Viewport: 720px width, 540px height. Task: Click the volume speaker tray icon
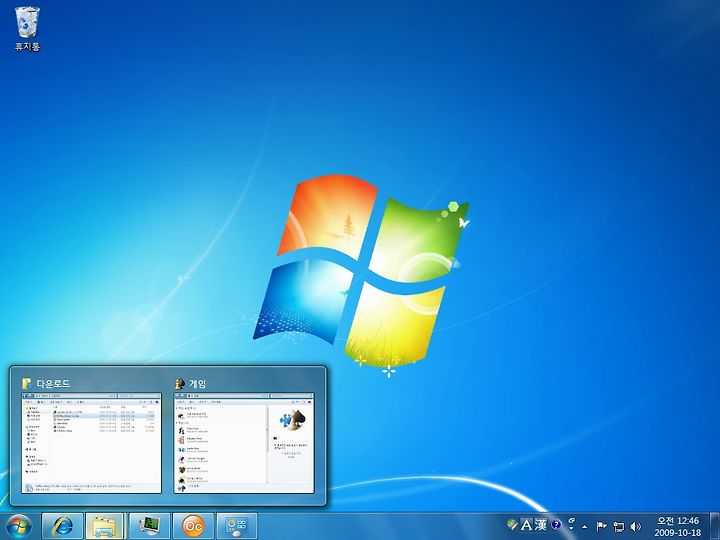(x=636, y=526)
